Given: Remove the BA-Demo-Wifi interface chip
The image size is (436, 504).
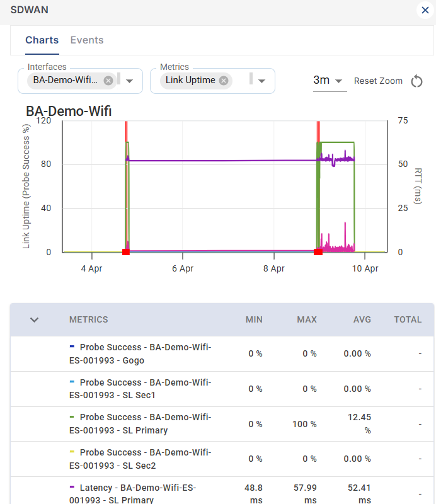Looking at the screenshot, I should pos(108,81).
